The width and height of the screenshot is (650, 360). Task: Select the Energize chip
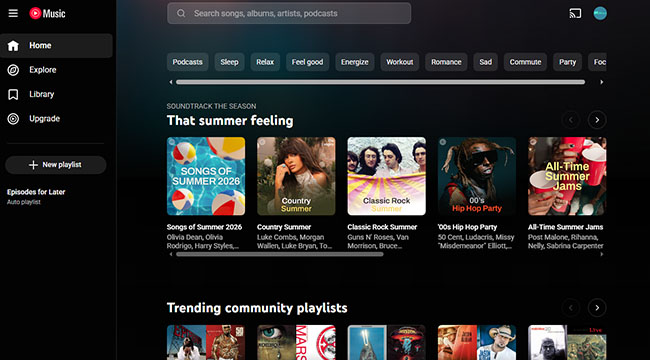point(354,62)
